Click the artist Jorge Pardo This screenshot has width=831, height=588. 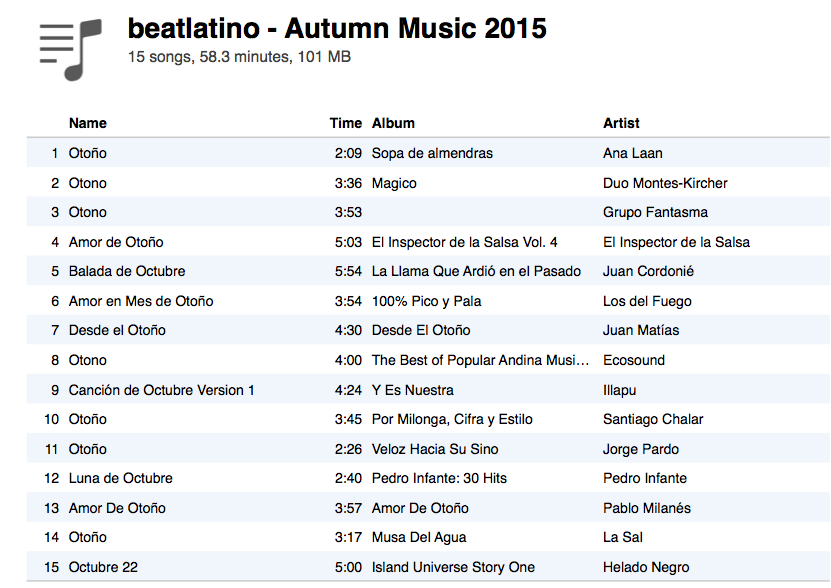(641, 449)
